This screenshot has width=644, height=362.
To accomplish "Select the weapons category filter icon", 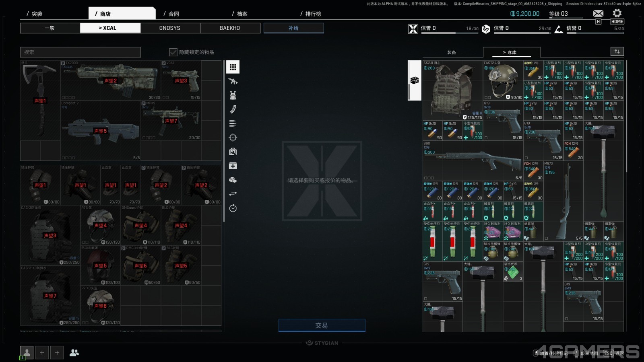I will pos(233,81).
